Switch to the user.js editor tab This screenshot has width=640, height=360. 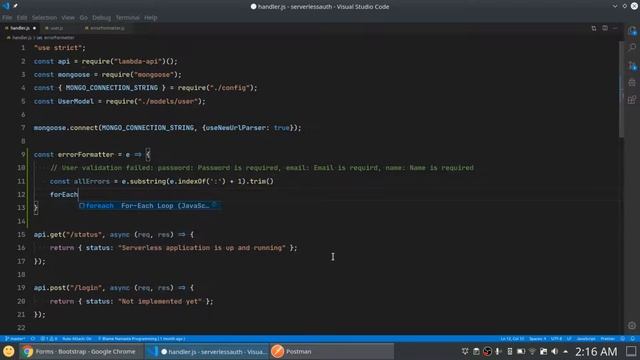(56, 28)
